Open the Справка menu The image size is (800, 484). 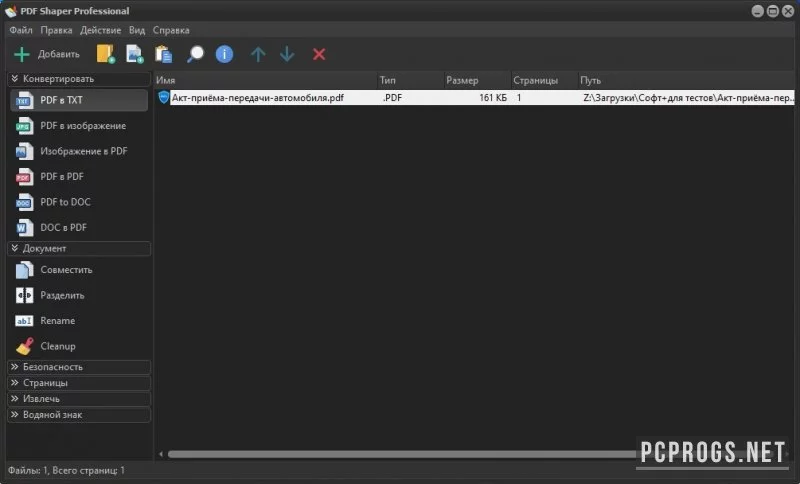(171, 30)
